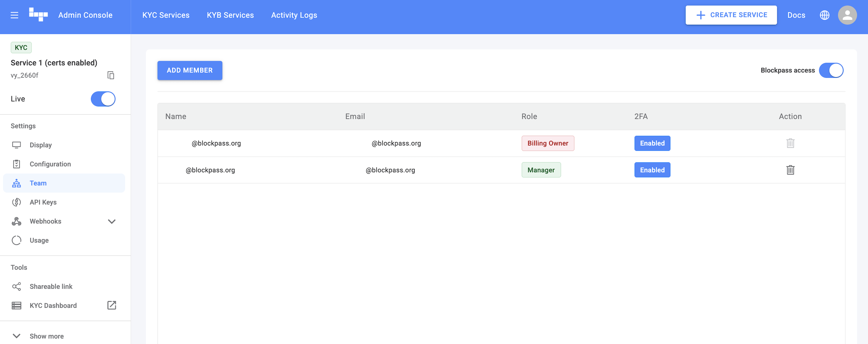This screenshot has width=868, height=344.
Task: Toggle the Live service switch
Action: tap(103, 99)
